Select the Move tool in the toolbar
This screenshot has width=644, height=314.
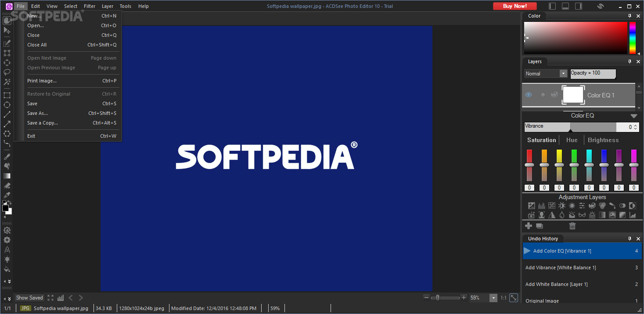(x=7, y=30)
